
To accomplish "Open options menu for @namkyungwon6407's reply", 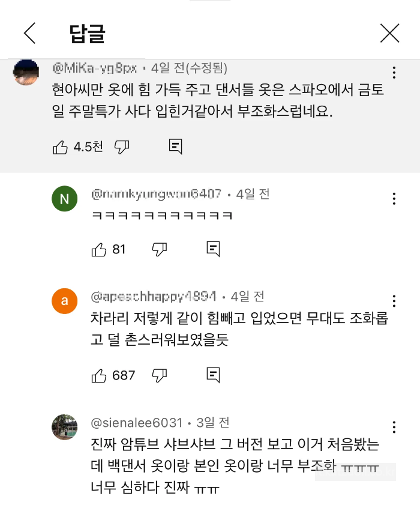I will point(394,198).
